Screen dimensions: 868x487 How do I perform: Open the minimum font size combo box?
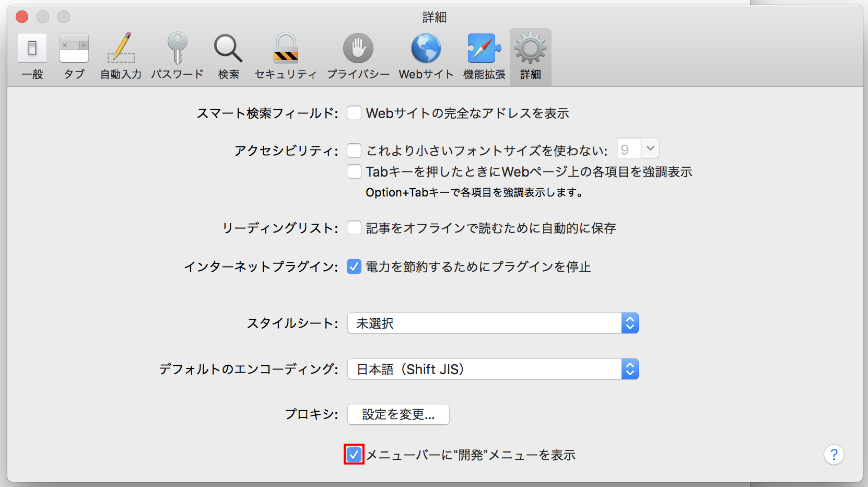(x=650, y=149)
